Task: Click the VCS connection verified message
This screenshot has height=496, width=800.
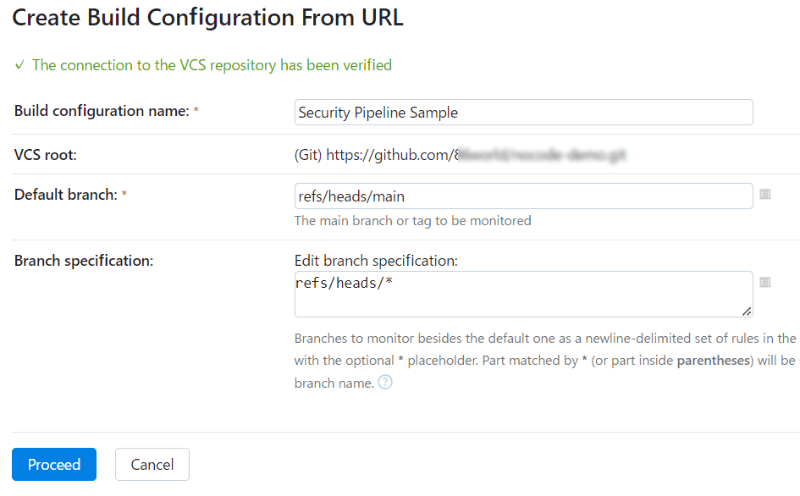Action: [211, 65]
